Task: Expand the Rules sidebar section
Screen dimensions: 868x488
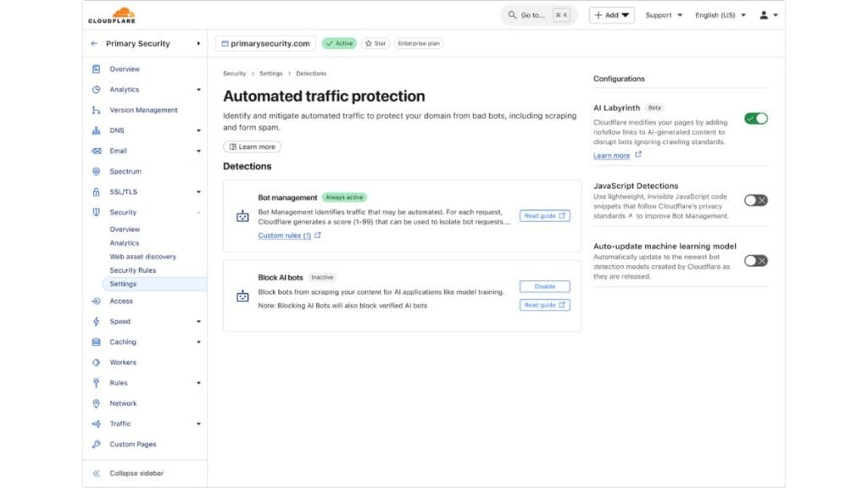Action: coord(198,383)
